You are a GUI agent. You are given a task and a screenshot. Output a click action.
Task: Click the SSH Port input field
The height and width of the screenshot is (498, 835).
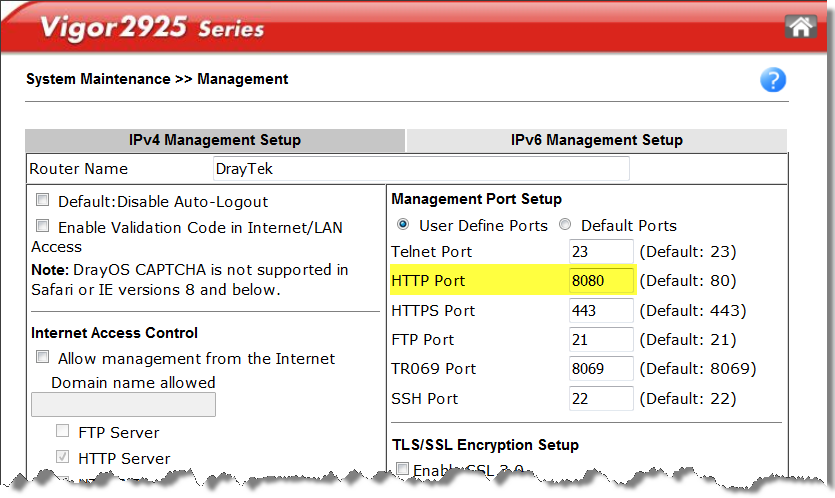[601, 399]
